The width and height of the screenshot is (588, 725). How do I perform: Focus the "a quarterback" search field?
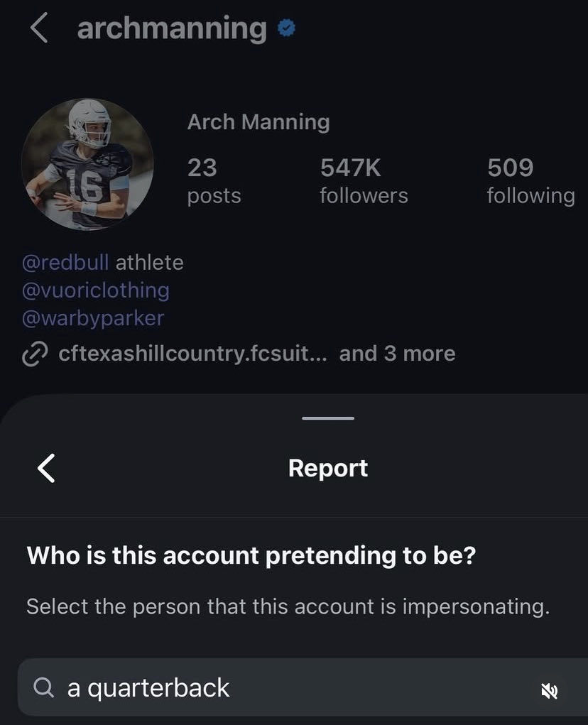coord(303,687)
